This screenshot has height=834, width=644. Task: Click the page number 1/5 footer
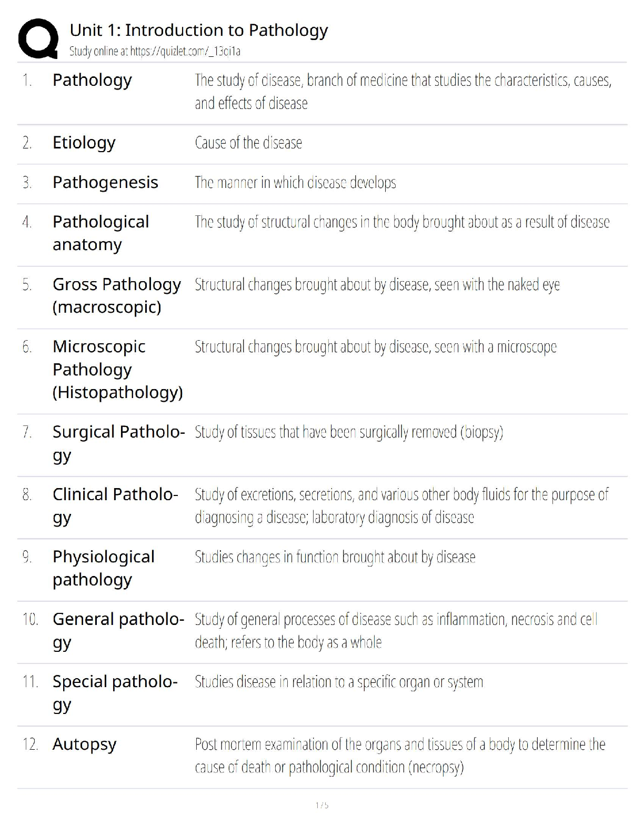coord(322,805)
